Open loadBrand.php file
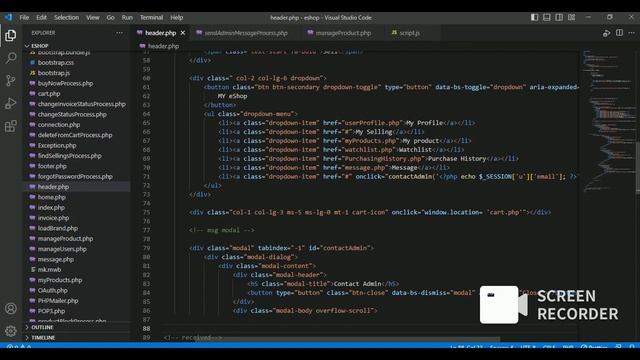This screenshot has width=640, height=360. 58,229
